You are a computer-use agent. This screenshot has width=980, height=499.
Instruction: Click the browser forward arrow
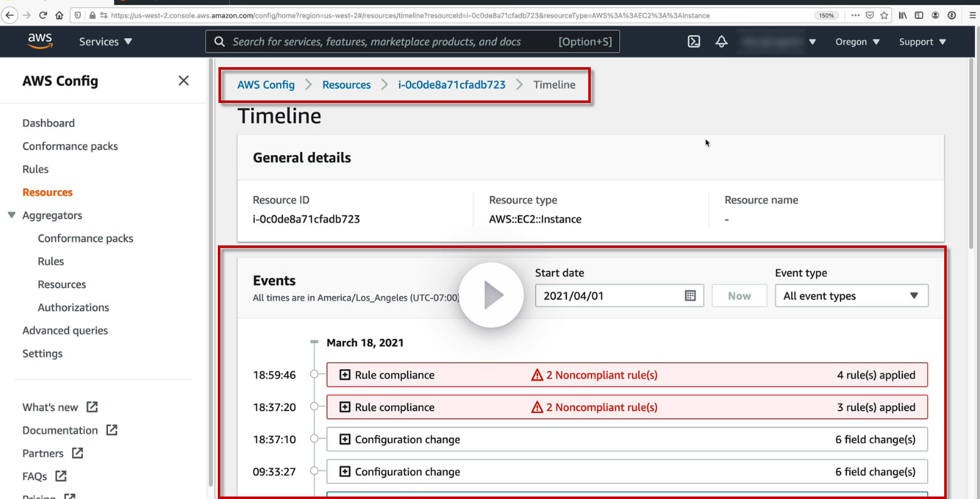[26, 16]
